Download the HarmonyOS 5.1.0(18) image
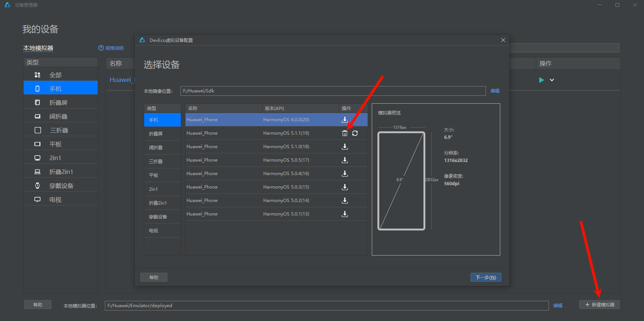644x321 pixels. [345, 147]
